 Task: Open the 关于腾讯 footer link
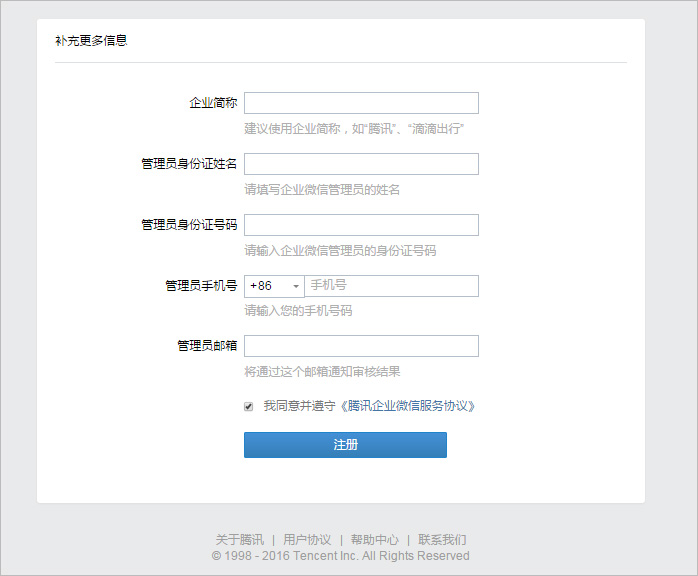click(x=240, y=539)
